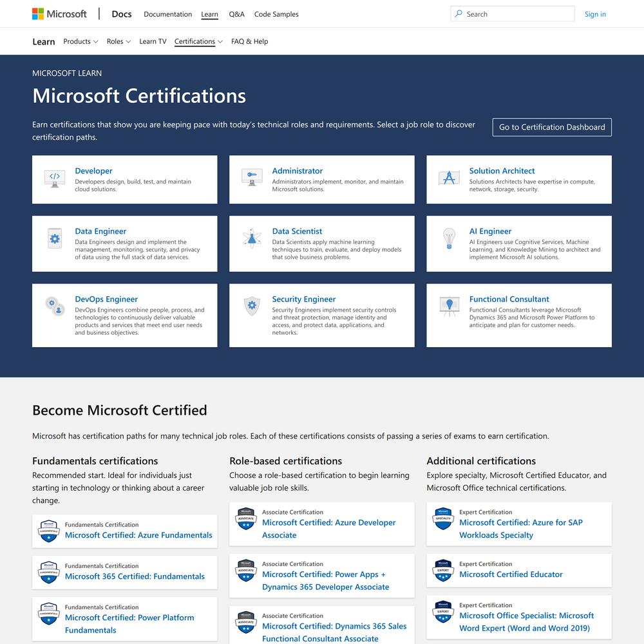Expand the Certifications dropdown menu
644x644 pixels.
198,41
